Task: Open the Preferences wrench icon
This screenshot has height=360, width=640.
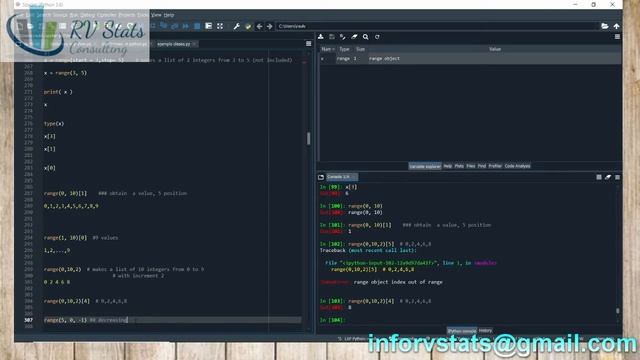Action: 236,26
